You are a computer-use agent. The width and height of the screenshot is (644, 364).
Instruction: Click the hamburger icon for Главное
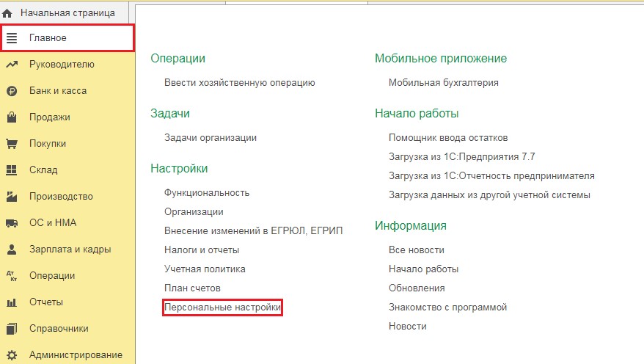point(12,37)
